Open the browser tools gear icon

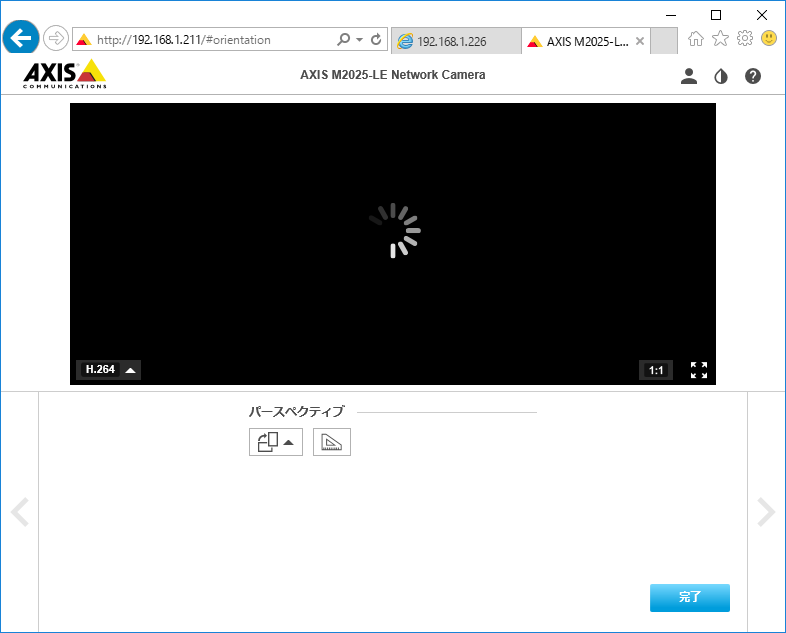tap(745, 38)
